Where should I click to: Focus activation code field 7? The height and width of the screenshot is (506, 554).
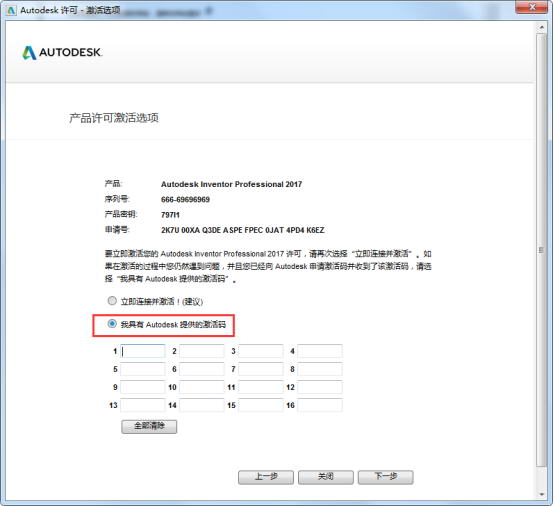pos(261,369)
